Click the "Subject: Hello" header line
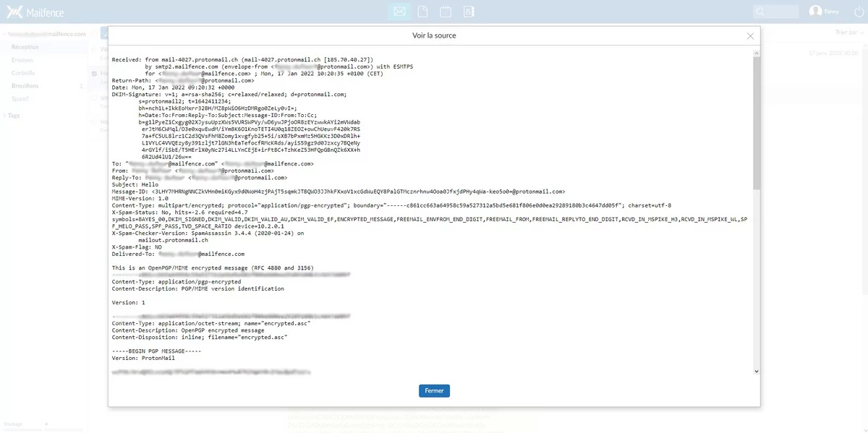This screenshot has height=433, width=868. click(136, 184)
